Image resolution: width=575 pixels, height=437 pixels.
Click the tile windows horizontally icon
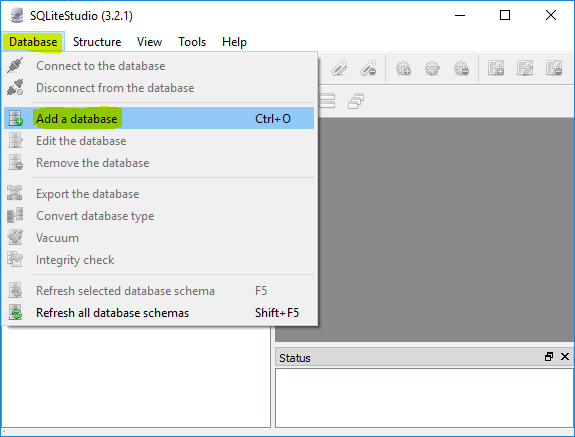click(327, 101)
